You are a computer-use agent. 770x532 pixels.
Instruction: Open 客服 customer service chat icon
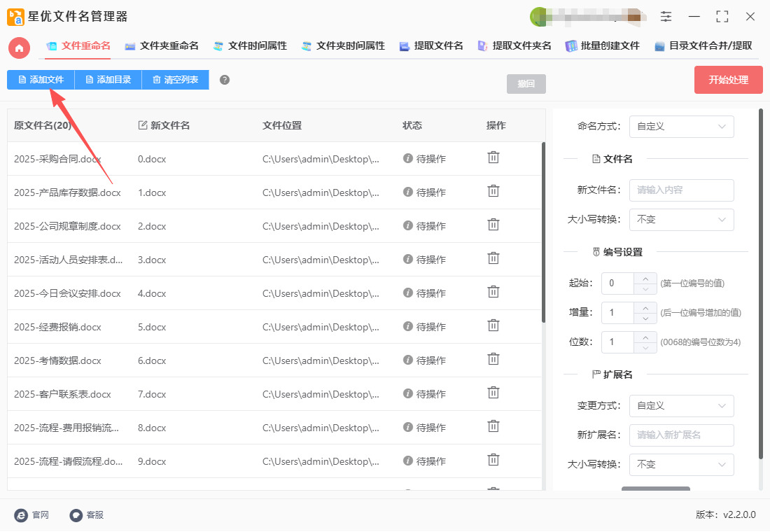(76, 515)
